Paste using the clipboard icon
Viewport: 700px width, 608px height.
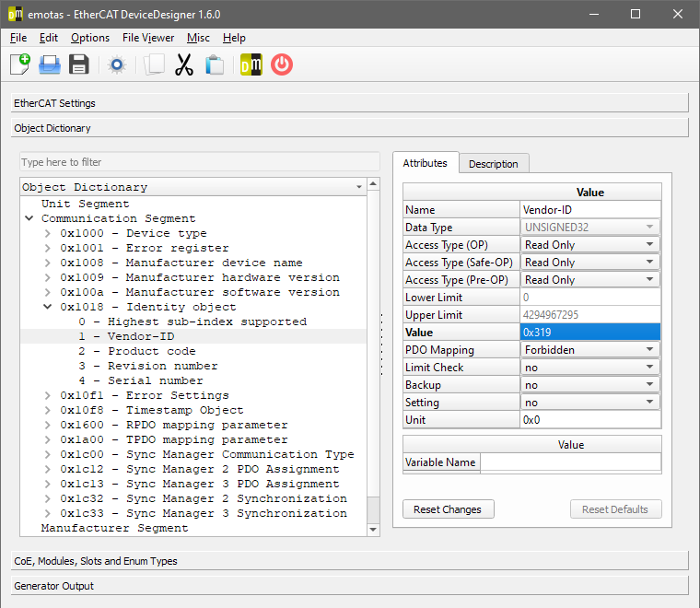(215, 64)
